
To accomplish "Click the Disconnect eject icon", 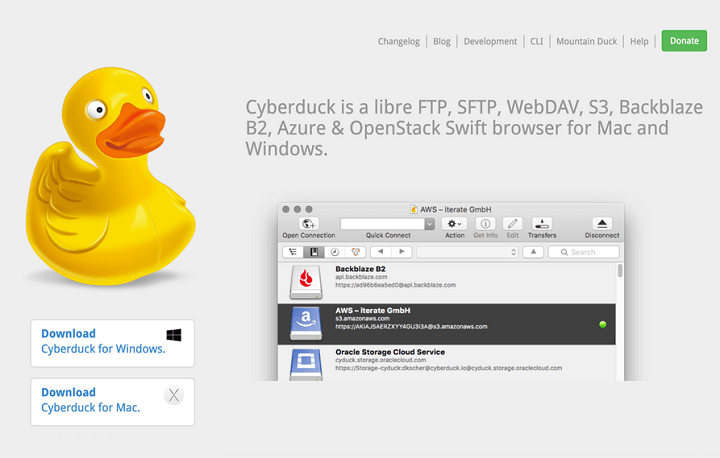I will 602,224.
